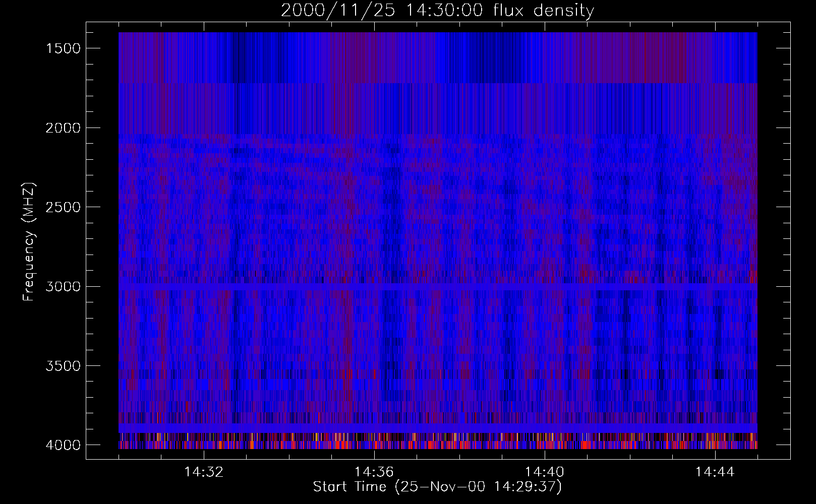
Task: Click the 'Start Time (25-Nov-00 14:29:37)' label
Action: pyautogui.click(x=437, y=487)
